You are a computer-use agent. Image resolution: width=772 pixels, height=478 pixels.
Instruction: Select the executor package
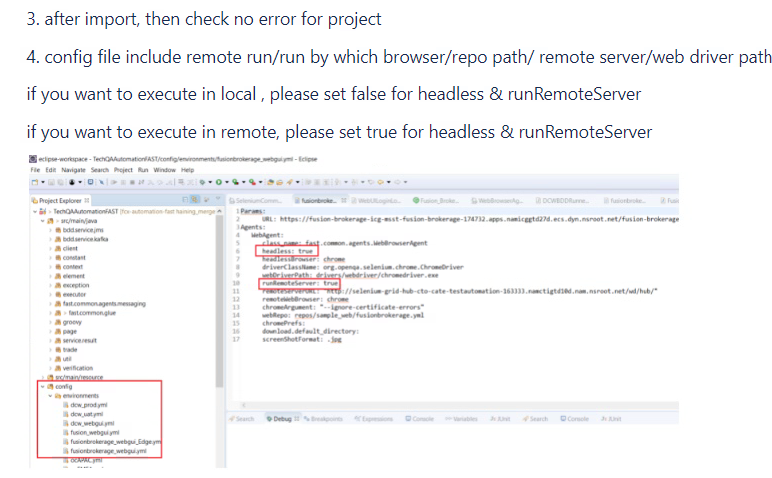[x=74, y=294]
